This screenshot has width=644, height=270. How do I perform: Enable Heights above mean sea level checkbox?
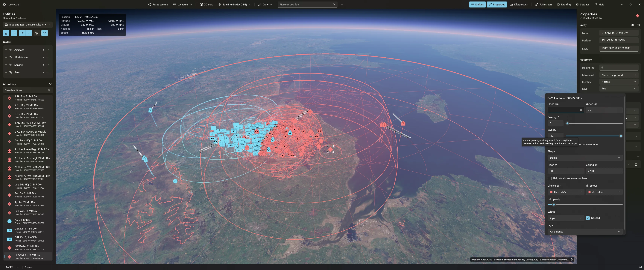549,178
